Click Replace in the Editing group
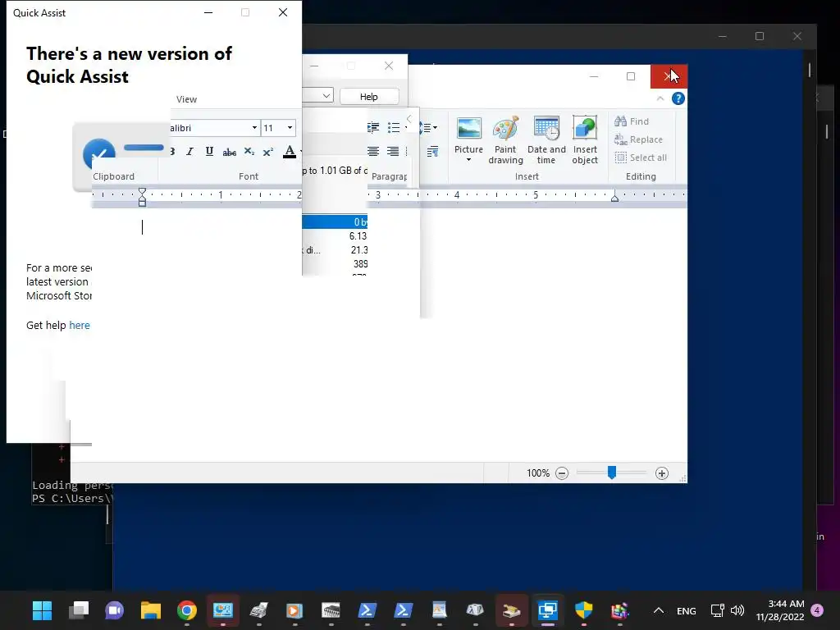 [x=638, y=139]
